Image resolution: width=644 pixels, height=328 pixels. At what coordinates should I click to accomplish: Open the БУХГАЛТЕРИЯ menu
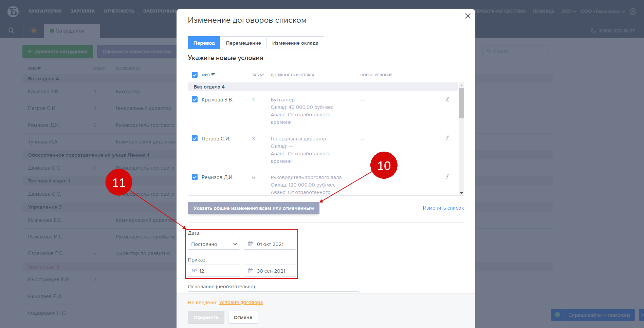45,11
